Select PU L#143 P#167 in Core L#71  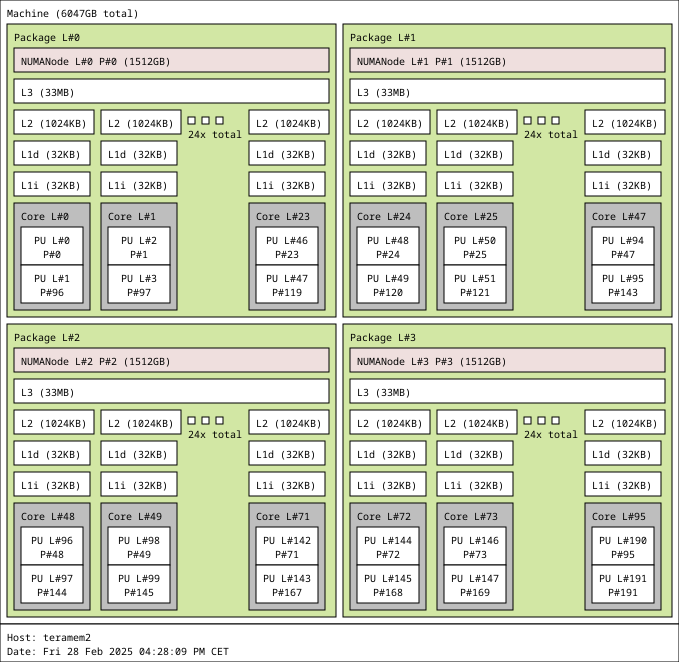(x=287, y=585)
